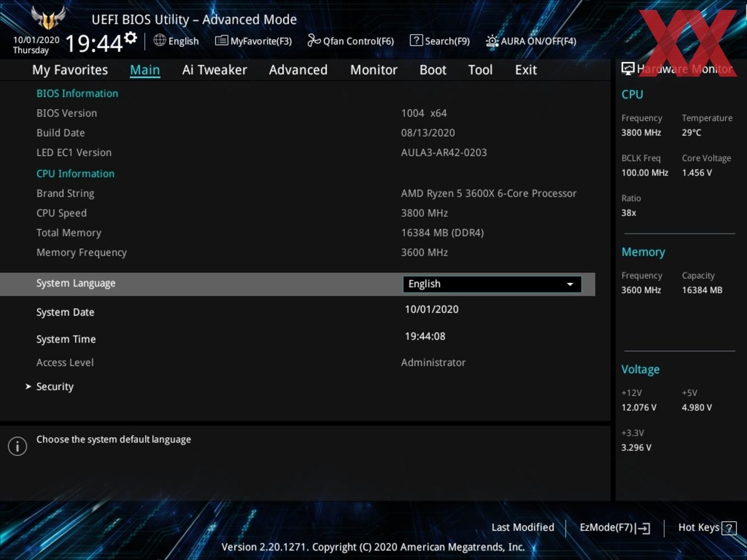Click the CPU Speed 3800 MHz value

[x=425, y=213]
